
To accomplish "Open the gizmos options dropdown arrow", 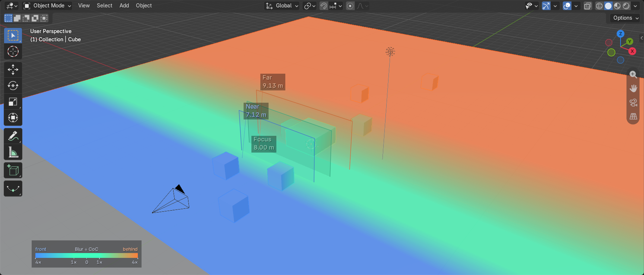I will 555,6.
